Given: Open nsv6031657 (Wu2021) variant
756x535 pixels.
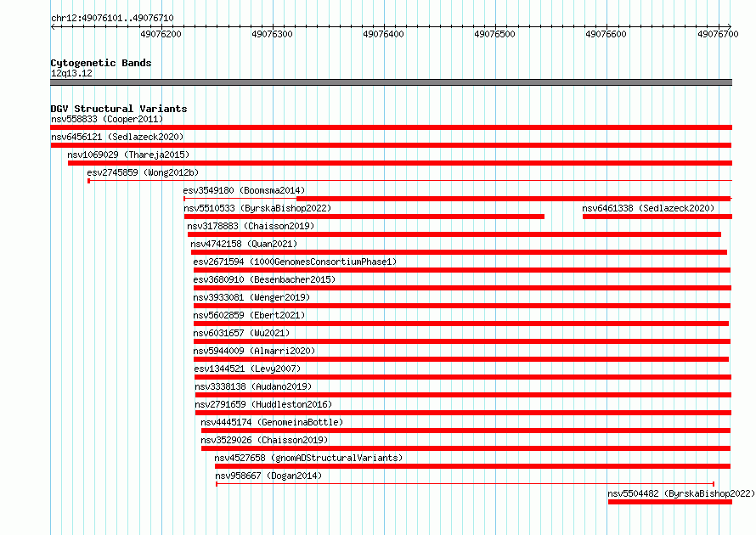Looking at the screenshot, I should coord(241,333).
